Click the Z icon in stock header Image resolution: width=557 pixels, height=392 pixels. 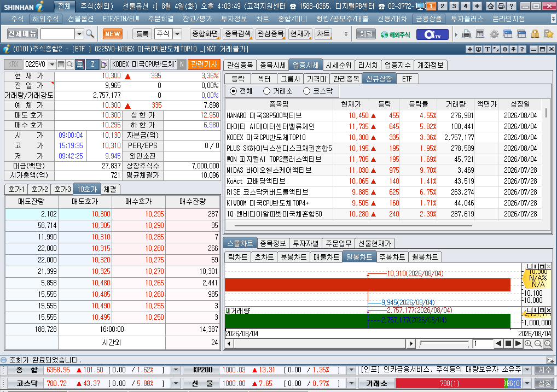coord(92,65)
